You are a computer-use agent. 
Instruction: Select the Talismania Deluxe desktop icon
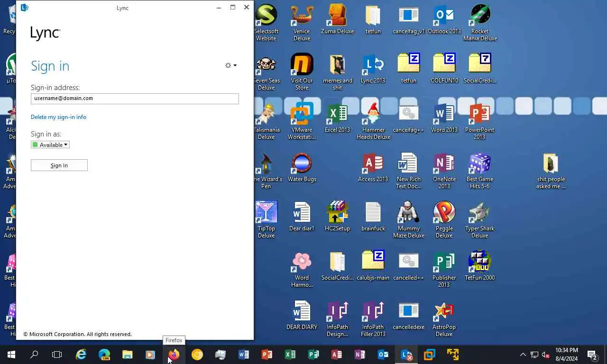coord(266,121)
